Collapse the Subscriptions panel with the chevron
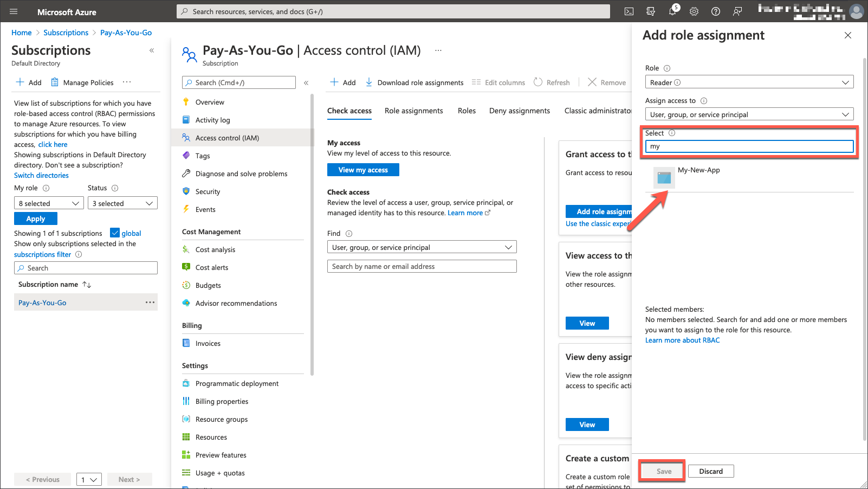The width and height of the screenshot is (868, 489). click(152, 50)
